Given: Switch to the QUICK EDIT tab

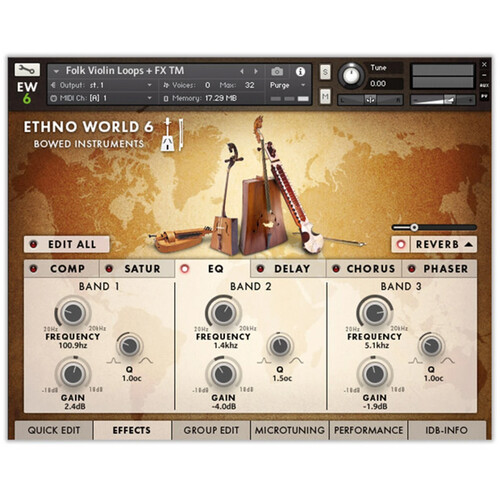Looking at the screenshot, I should pyautogui.click(x=54, y=430).
